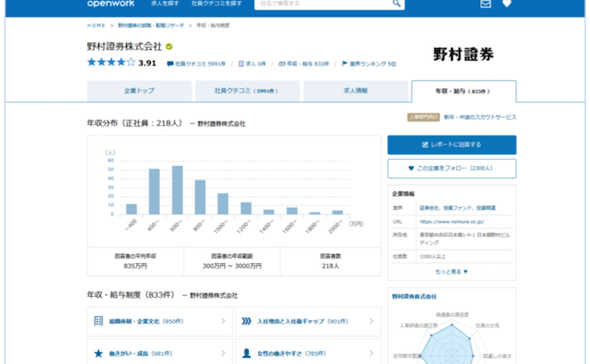Click the 女性の働きやすさ person icon

point(247,353)
